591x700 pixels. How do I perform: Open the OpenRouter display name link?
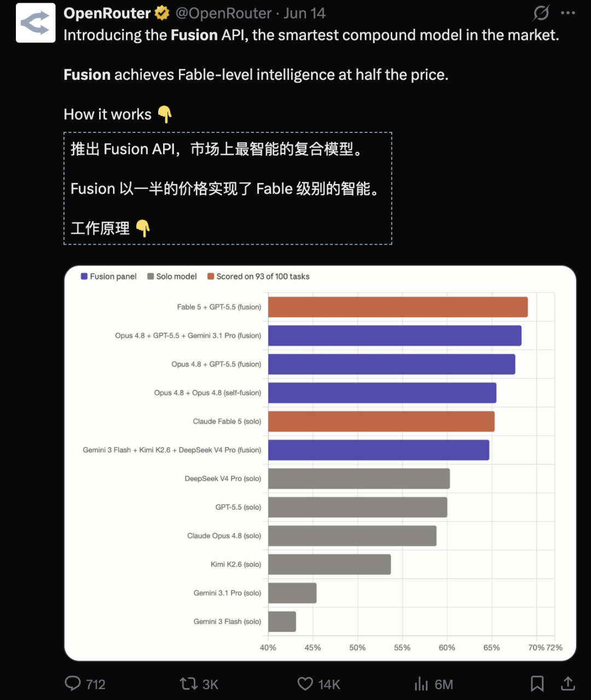tap(107, 13)
